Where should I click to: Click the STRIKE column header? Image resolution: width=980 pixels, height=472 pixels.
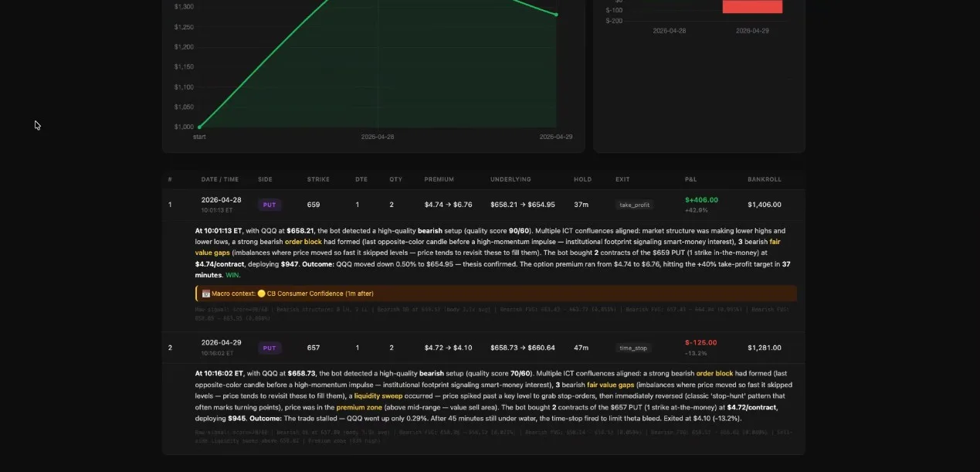(318, 179)
